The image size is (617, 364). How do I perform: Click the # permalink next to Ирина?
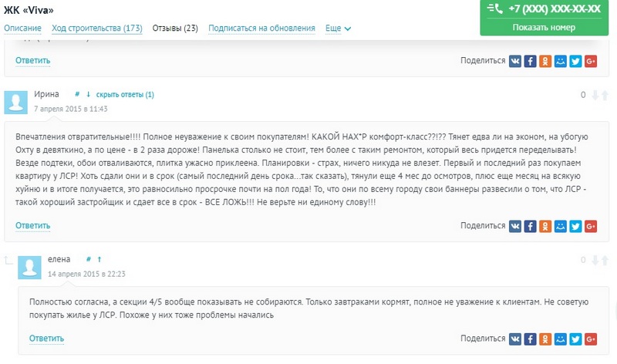coord(77,94)
